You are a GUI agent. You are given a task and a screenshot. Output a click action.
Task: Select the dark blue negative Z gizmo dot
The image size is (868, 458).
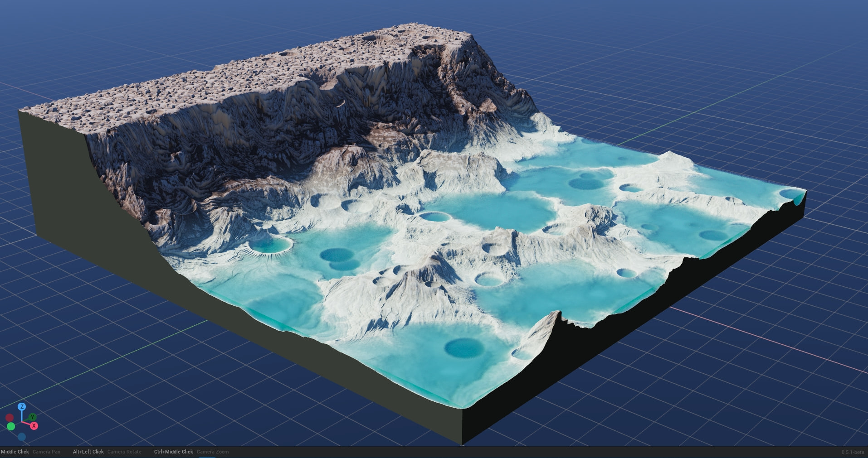(x=22, y=437)
